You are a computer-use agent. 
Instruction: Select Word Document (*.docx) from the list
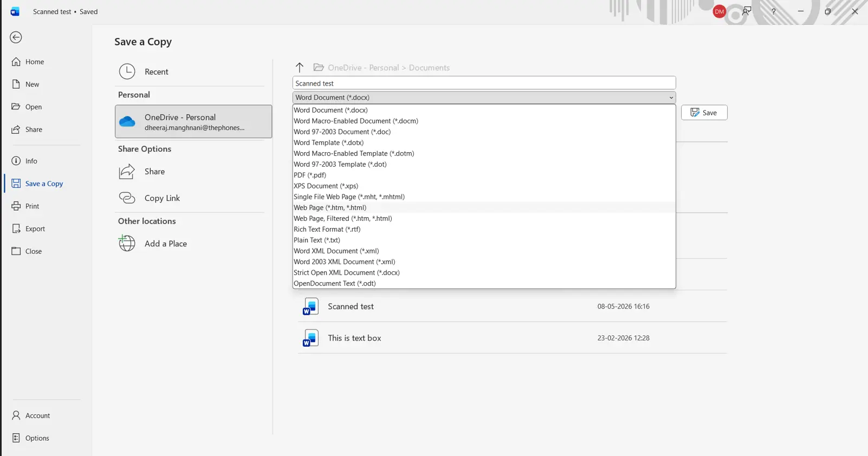[484, 110]
